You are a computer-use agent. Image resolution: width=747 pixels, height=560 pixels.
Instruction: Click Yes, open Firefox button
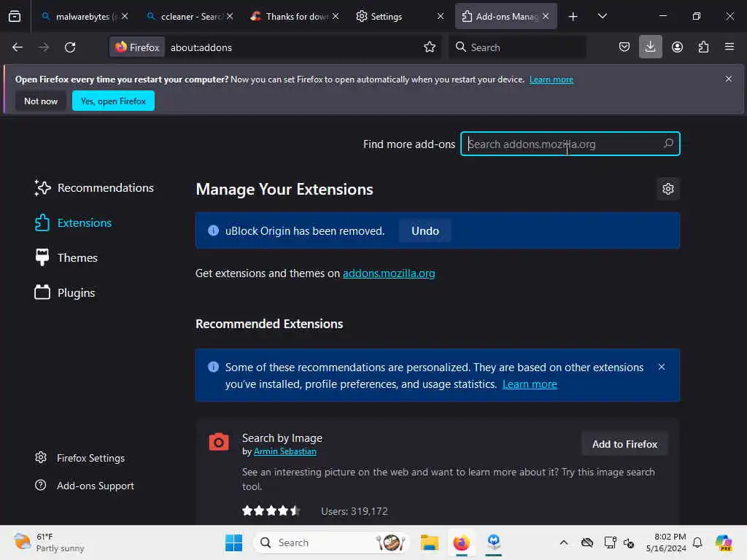point(113,101)
